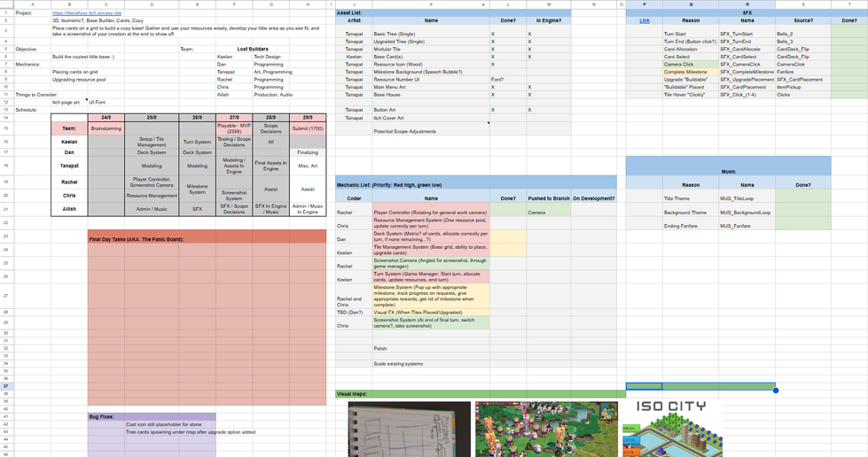This screenshot has height=457, width=868.
Task: Select the 'Brainstorming' schedule cell
Action: tap(106, 128)
